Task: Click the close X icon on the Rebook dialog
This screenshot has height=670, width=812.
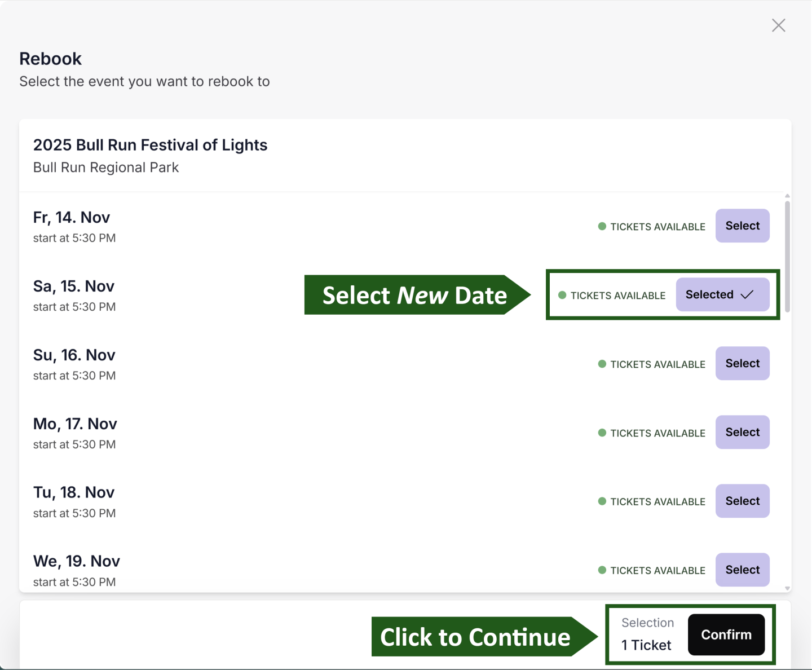Action: 779,25
